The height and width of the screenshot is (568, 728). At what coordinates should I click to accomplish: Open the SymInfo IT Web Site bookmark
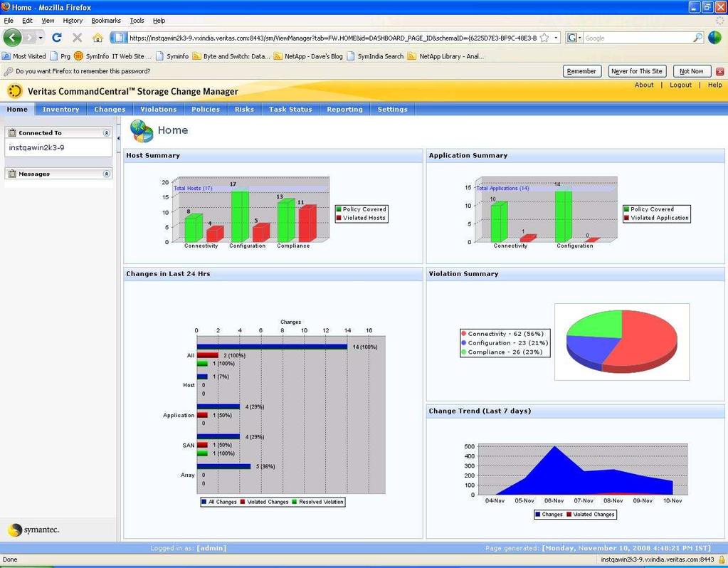tap(113, 56)
